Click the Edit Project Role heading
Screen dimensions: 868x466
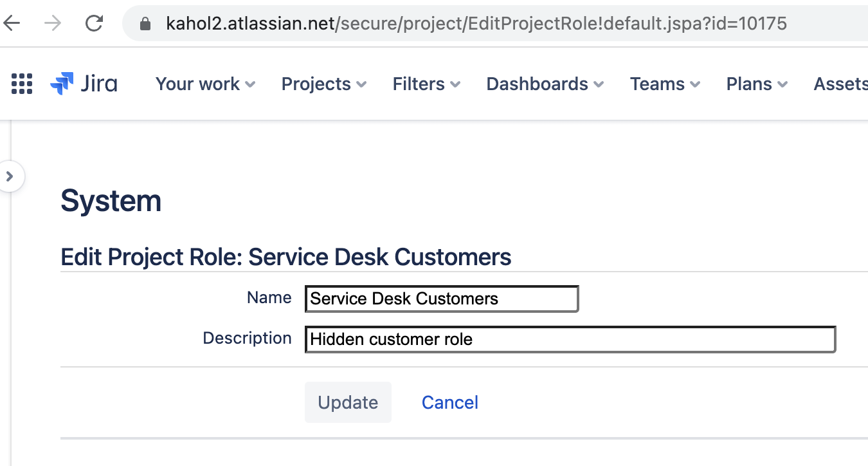(285, 256)
